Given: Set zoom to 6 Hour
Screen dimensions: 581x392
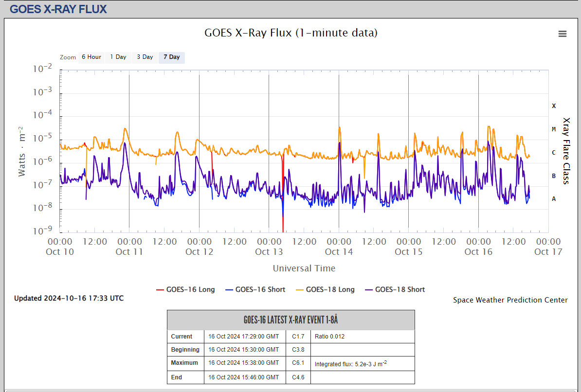Looking at the screenshot, I should 91,57.
